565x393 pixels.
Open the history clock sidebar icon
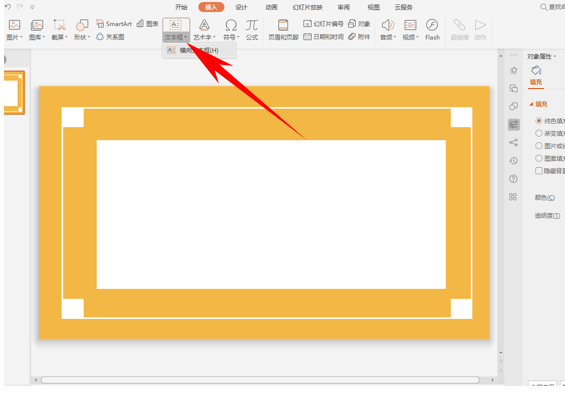(513, 161)
